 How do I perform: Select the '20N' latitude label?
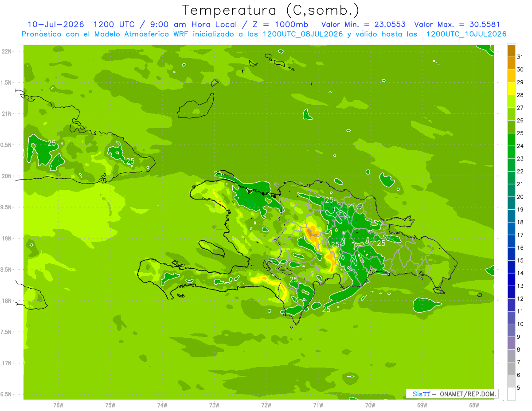point(6,176)
